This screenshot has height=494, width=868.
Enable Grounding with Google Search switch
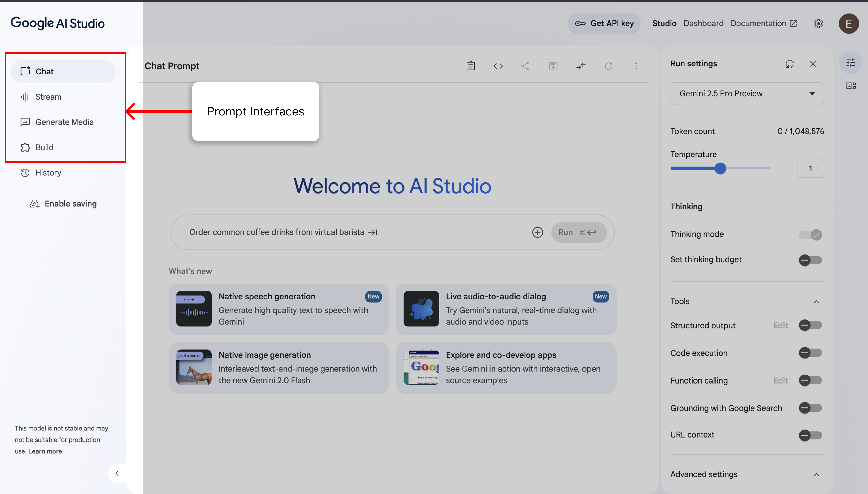[x=810, y=407]
